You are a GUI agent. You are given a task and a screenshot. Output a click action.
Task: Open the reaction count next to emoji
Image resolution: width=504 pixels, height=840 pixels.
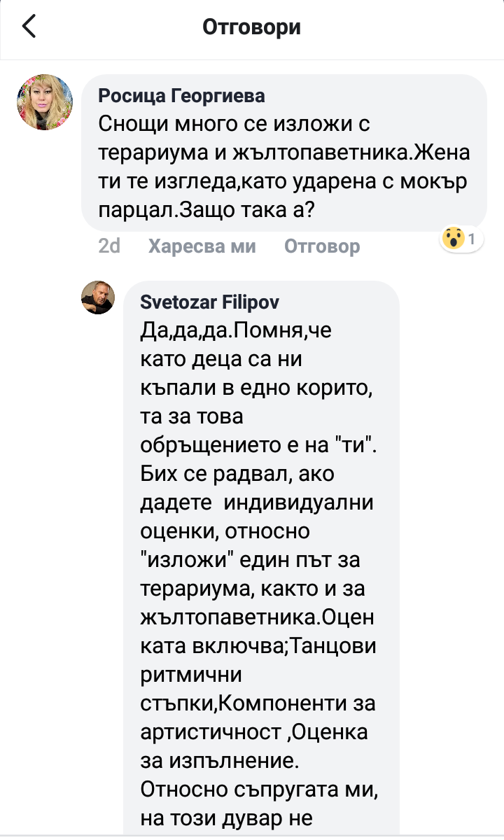click(x=472, y=239)
